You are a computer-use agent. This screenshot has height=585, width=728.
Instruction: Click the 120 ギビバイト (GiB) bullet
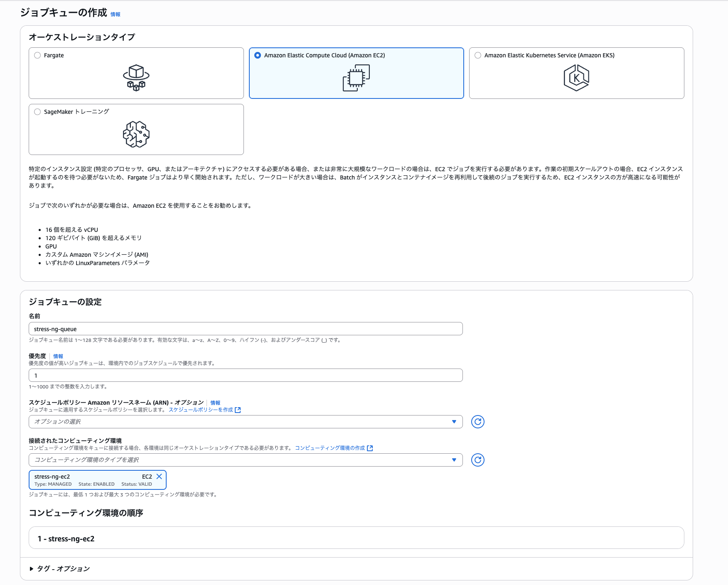[93, 238]
